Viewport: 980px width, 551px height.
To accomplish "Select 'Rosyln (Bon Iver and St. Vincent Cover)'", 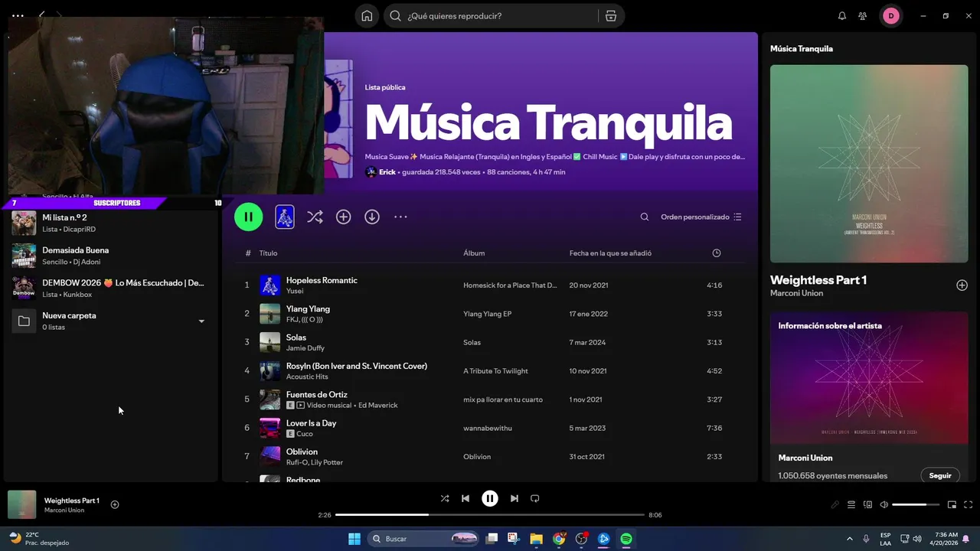I will (357, 366).
